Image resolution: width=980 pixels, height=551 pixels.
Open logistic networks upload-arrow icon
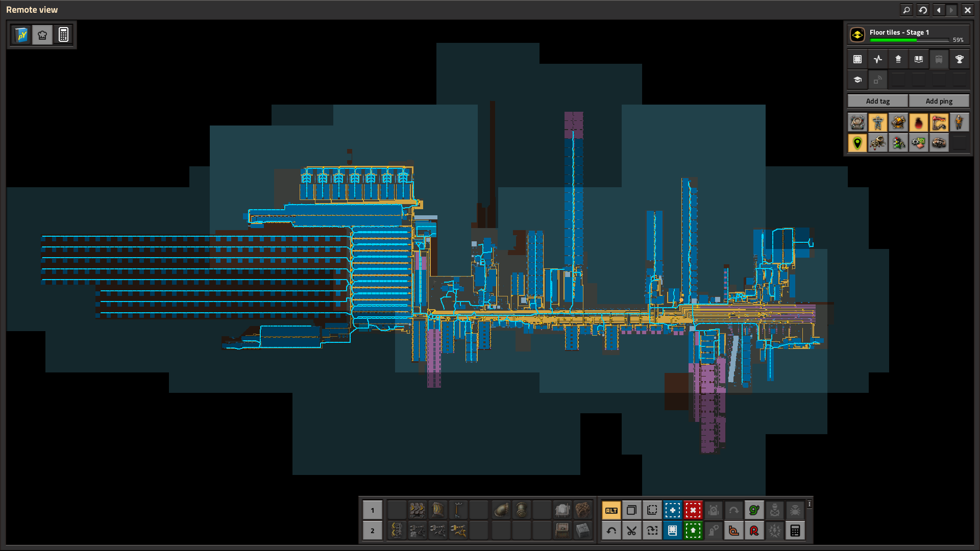pos(898,59)
